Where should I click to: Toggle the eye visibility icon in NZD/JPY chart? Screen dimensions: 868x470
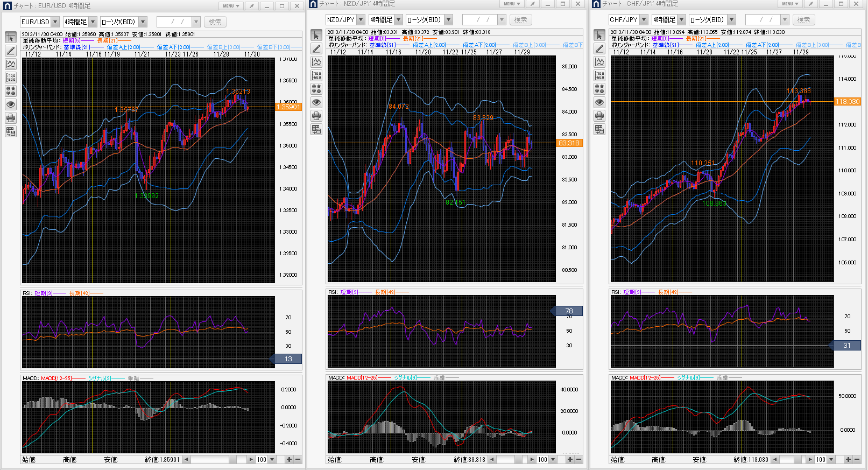click(x=316, y=102)
